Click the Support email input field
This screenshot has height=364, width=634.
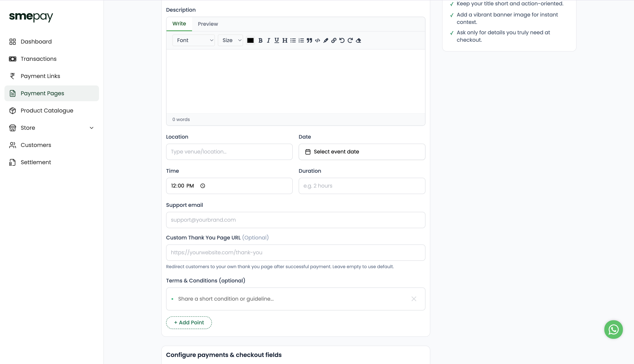(295, 220)
